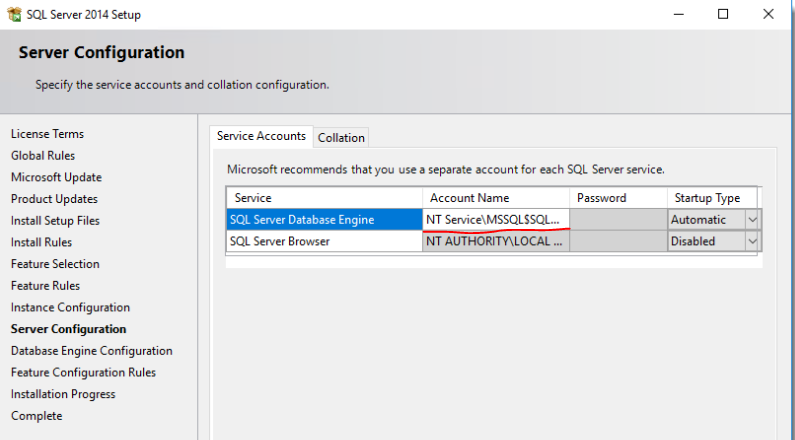
Task: Click the Password column header
Action: (x=619, y=198)
